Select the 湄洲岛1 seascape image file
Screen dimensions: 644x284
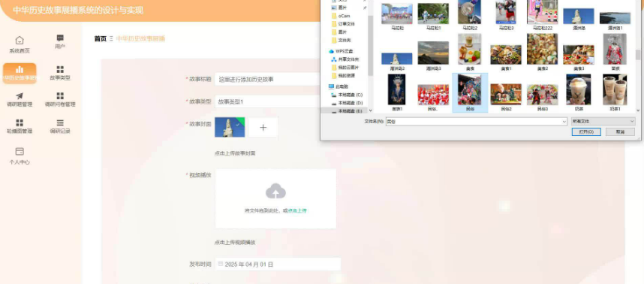(x=615, y=20)
